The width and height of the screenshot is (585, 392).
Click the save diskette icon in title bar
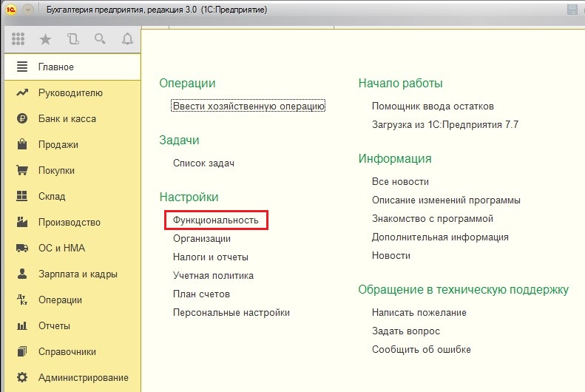pyautogui.click(x=572, y=10)
